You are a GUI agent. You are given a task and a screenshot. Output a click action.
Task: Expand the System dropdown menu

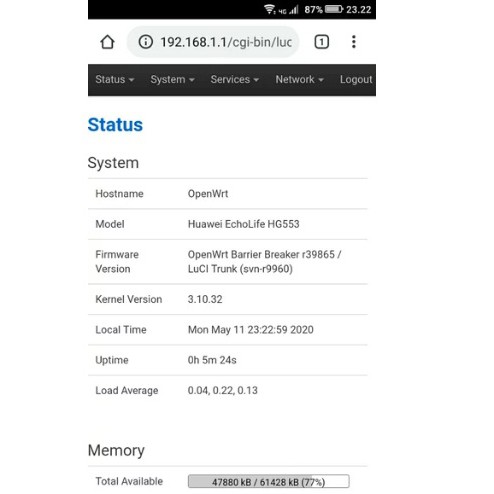click(x=172, y=80)
